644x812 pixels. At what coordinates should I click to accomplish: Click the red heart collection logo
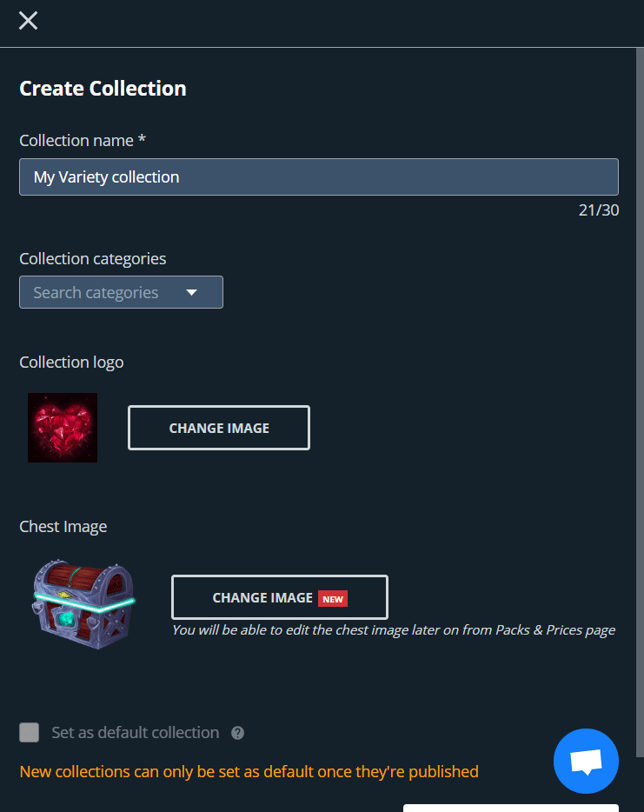pyautogui.click(x=63, y=428)
